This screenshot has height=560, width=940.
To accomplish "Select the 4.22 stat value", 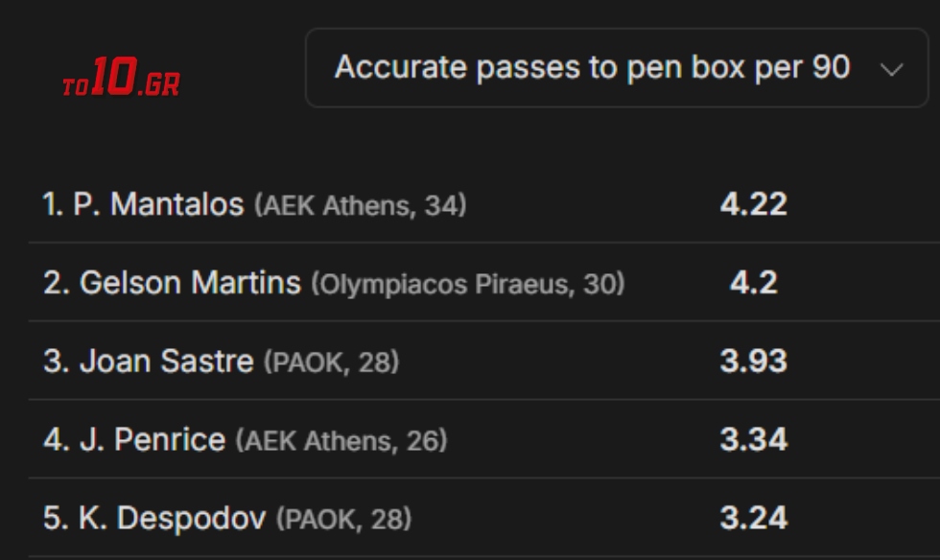I will (x=753, y=204).
